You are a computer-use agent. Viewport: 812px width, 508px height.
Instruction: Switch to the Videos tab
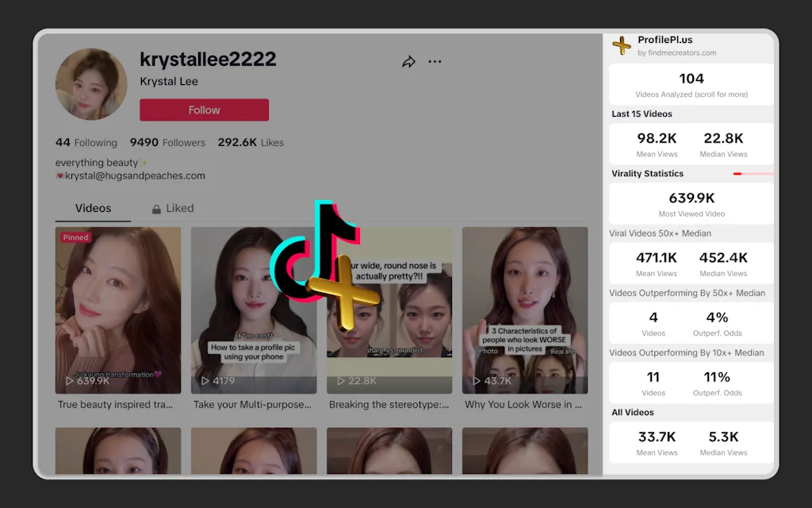[92, 208]
